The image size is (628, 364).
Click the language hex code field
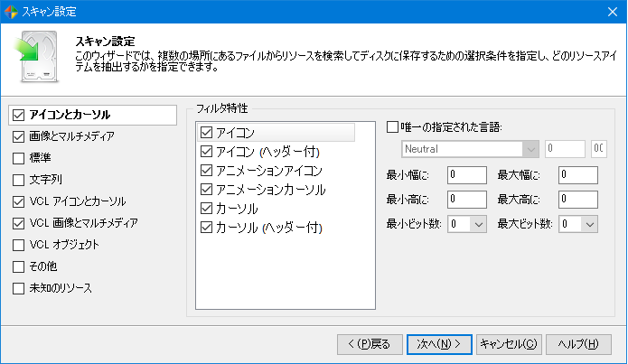[x=599, y=149]
